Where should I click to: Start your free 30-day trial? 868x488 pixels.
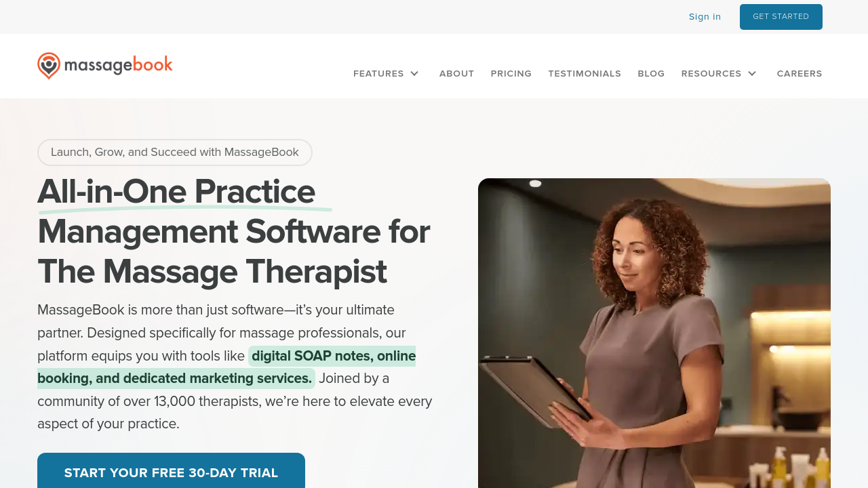(x=171, y=472)
